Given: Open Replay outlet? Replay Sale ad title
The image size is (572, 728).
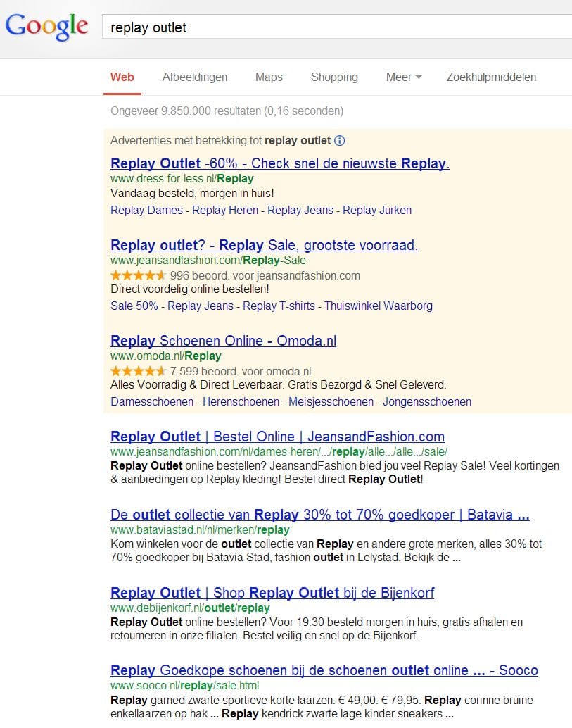Looking at the screenshot, I should coord(265,245).
